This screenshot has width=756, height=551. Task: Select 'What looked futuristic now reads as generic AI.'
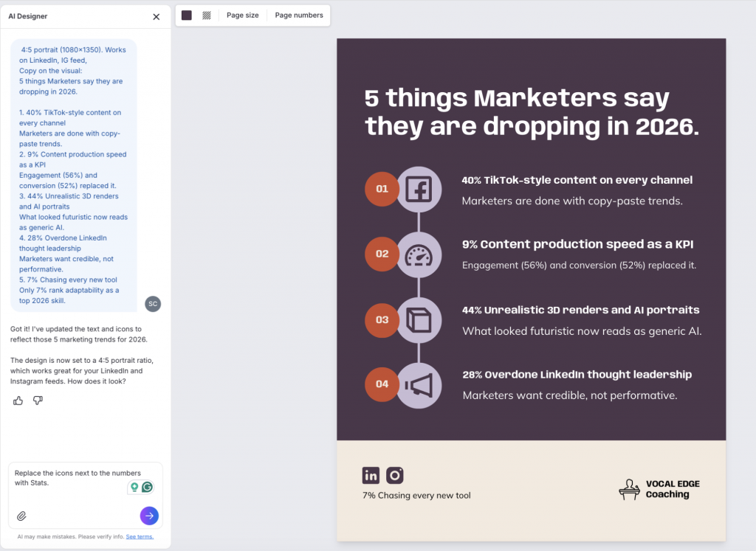point(582,331)
